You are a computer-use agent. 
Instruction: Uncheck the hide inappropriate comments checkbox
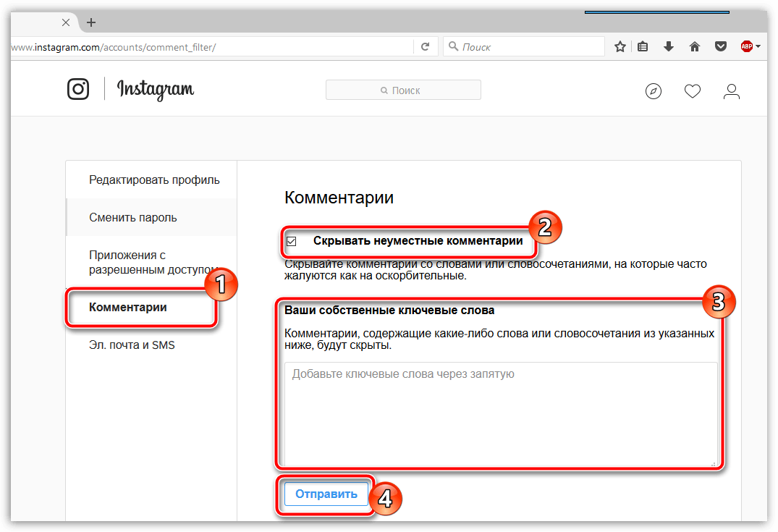(x=292, y=242)
